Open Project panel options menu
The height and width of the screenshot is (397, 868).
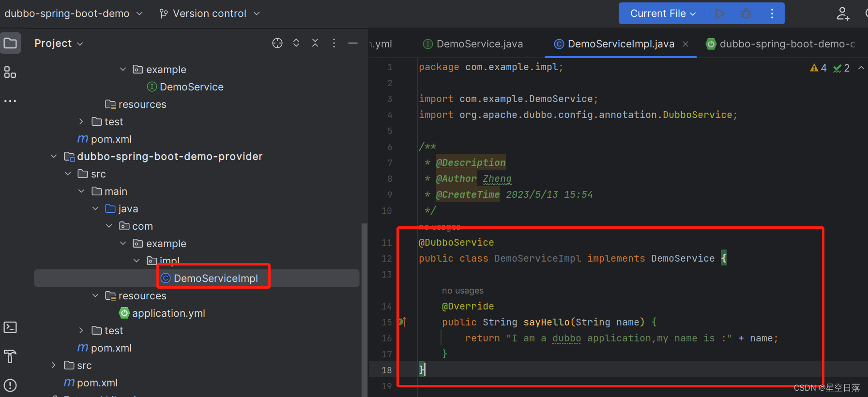pyautogui.click(x=334, y=43)
